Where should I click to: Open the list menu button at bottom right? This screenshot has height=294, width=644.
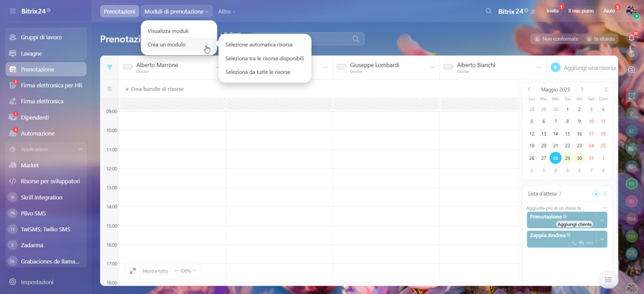click(x=608, y=280)
